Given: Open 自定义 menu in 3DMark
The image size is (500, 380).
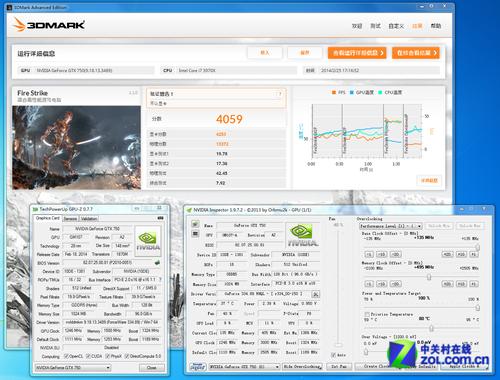Looking at the screenshot, I should pos(396,26).
